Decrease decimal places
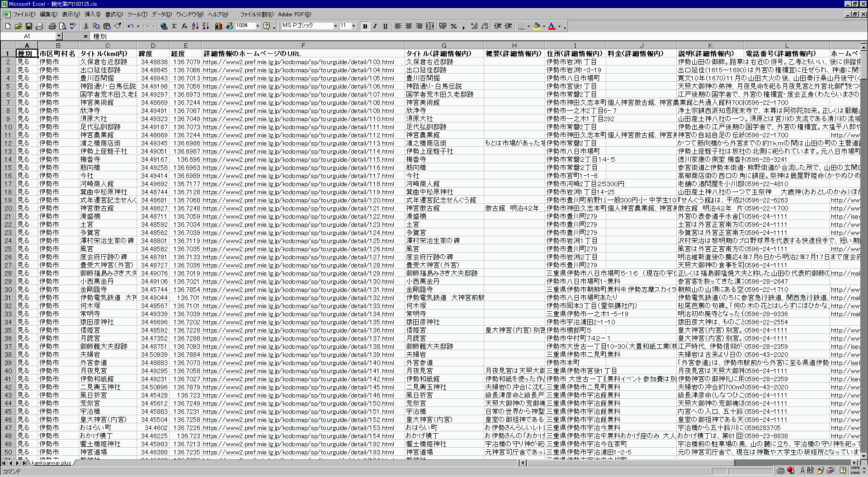This screenshot has height=477, width=868. pos(485,26)
